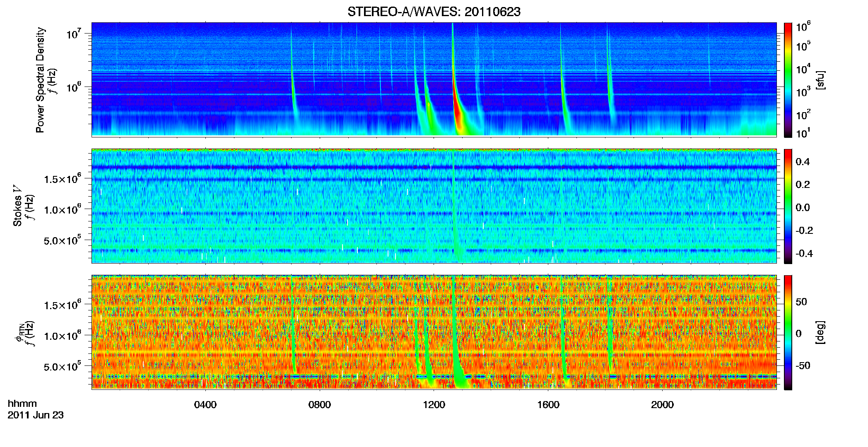
Task: Click the "1200" time axis label
Action: pyautogui.click(x=434, y=405)
